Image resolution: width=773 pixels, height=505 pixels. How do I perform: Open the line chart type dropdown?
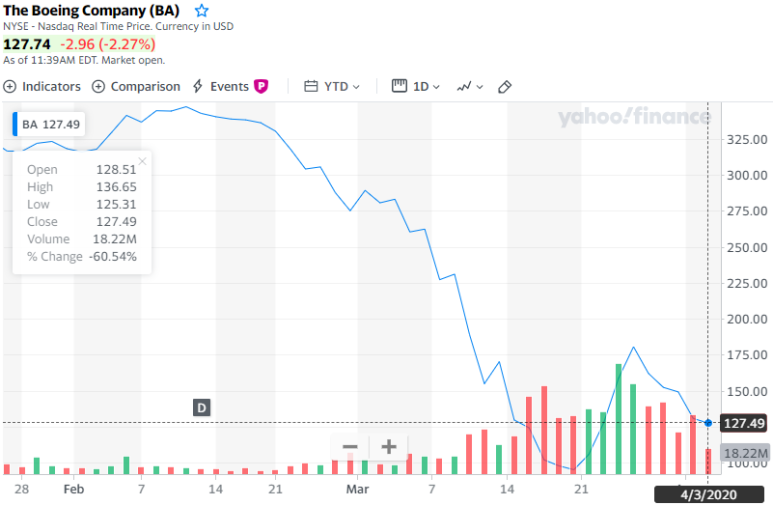pos(470,87)
